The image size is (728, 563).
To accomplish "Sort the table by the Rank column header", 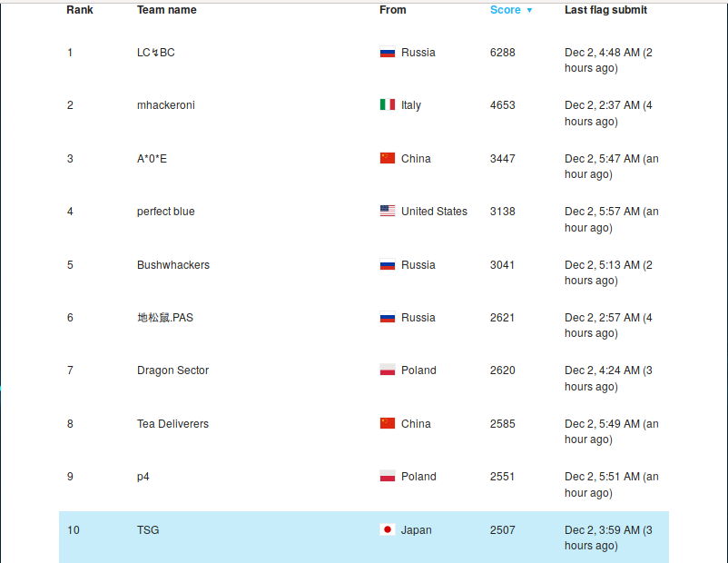I will (80, 10).
